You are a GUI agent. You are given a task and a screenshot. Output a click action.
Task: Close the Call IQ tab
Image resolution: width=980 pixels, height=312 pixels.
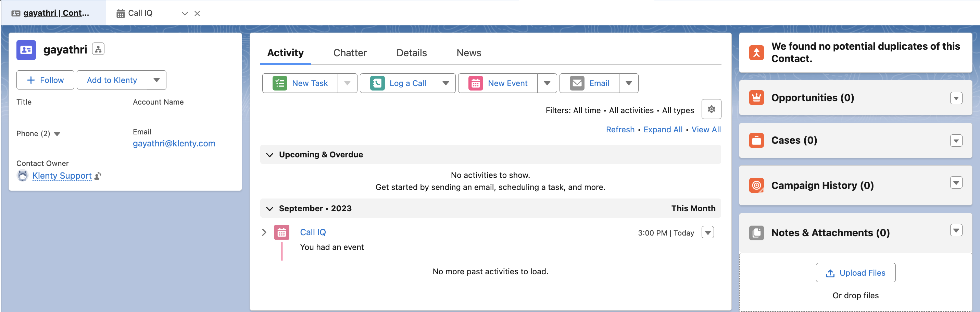(x=197, y=14)
